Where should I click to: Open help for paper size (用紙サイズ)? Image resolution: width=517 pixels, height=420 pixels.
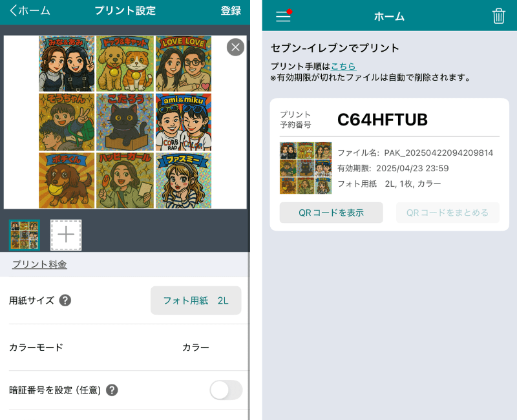65,300
